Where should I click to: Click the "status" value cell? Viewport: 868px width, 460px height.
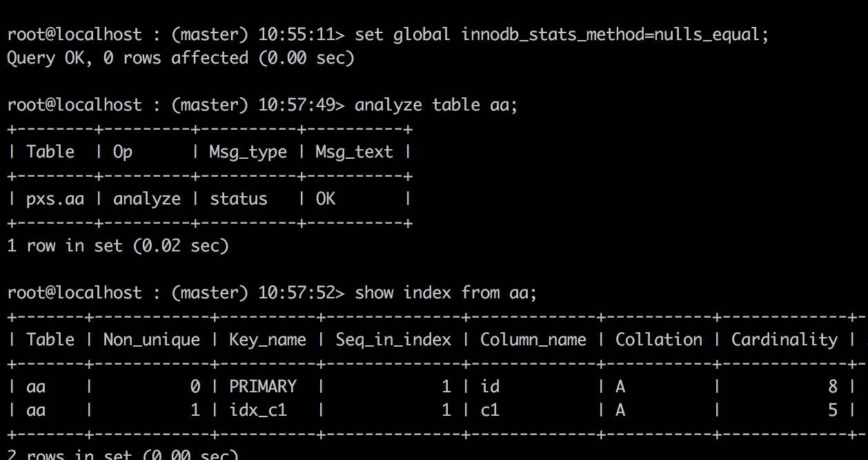pyautogui.click(x=238, y=199)
